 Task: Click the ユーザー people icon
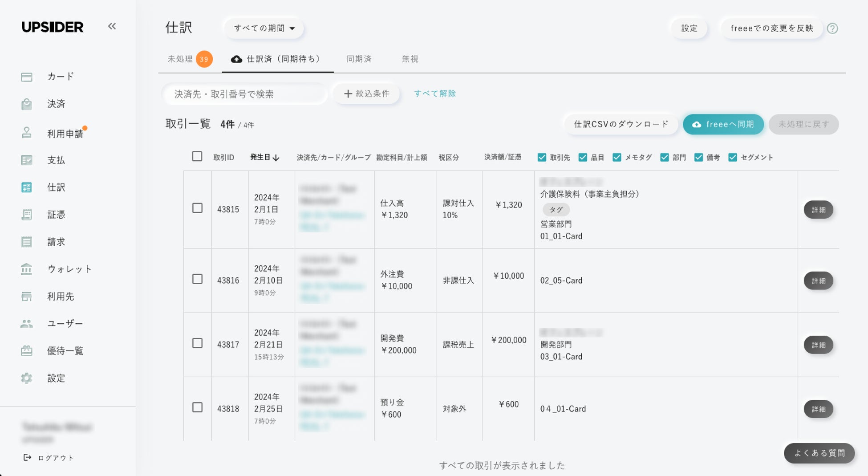pyautogui.click(x=27, y=324)
